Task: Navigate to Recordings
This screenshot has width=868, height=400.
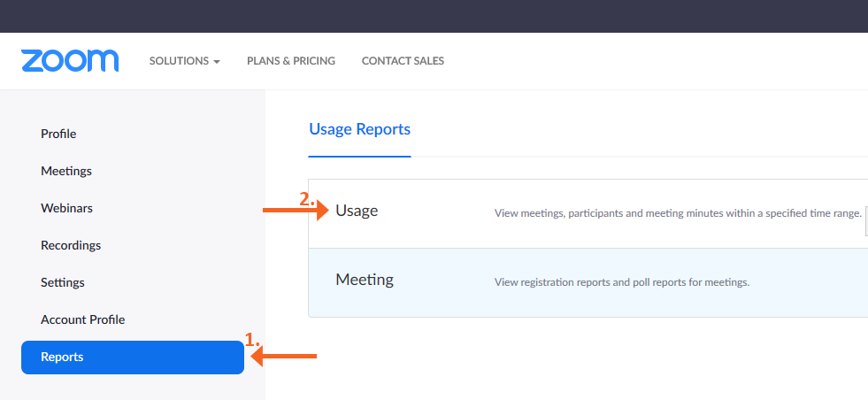Action: pyautogui.click(x=71, y=245)
